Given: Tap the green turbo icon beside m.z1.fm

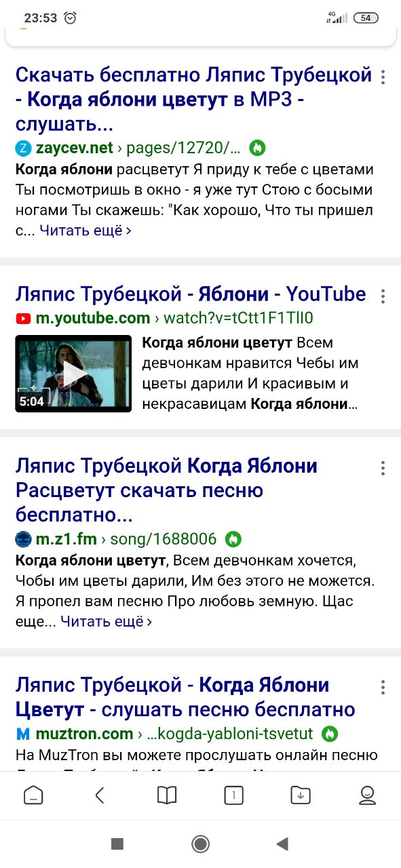Looking at the screenshot, I should coord(233,539).
